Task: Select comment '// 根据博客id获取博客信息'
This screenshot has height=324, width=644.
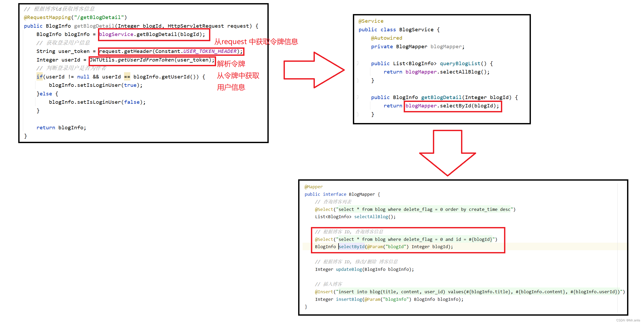Action: [59, 9]
